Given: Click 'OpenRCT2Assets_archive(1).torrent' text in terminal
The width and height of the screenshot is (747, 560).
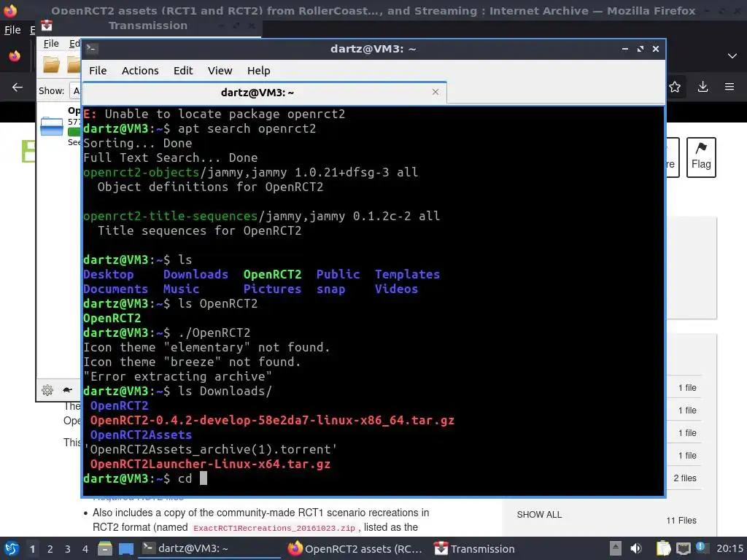Looking at the screenshot, I should coord(211,449).
